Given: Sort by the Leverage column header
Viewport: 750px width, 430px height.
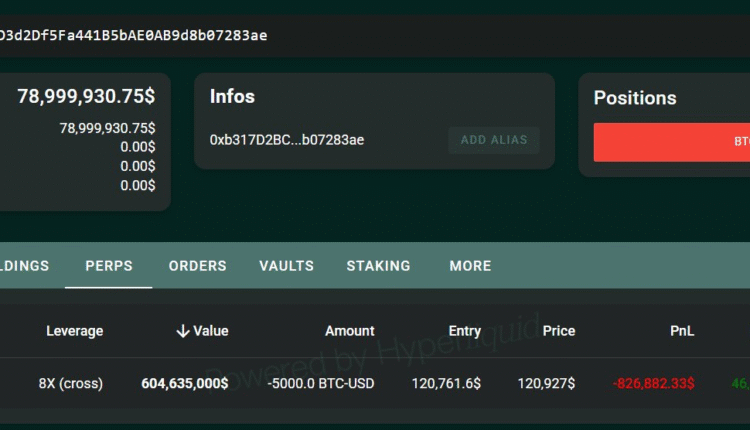Looking at the screenshot, I should point(74,331).
